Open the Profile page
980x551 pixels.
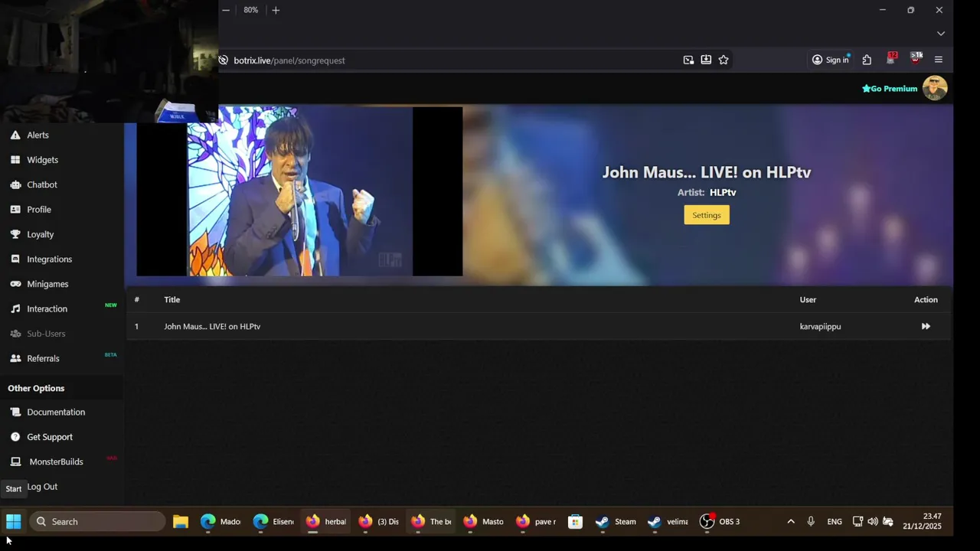pos(39,210)
